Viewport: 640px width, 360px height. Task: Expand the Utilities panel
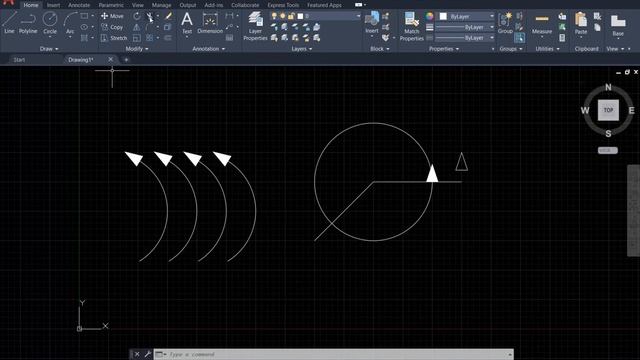(547, 49)
